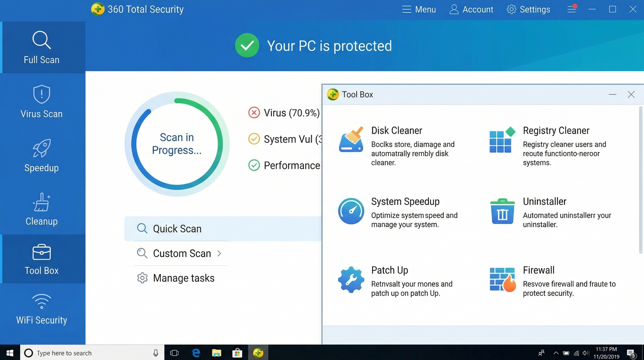Launch the Uninstaller tool
The width and height of the screenshot is (644, 360).
[x=545, y=201]
